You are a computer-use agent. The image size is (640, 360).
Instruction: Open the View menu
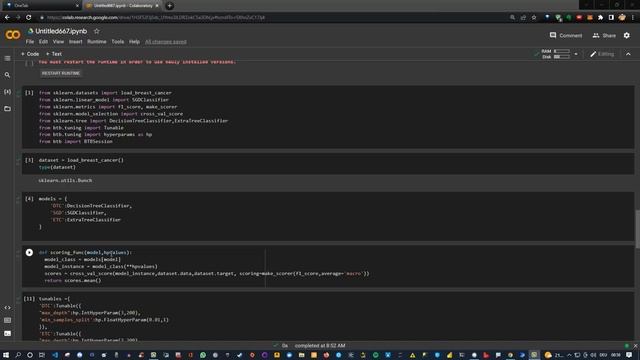pyautogui.click(x=58, y=42)
